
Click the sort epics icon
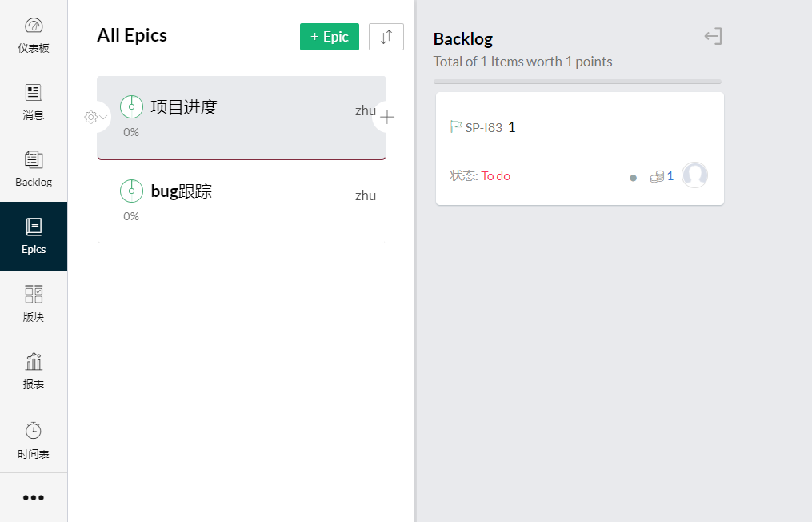[x=386, y=37]
